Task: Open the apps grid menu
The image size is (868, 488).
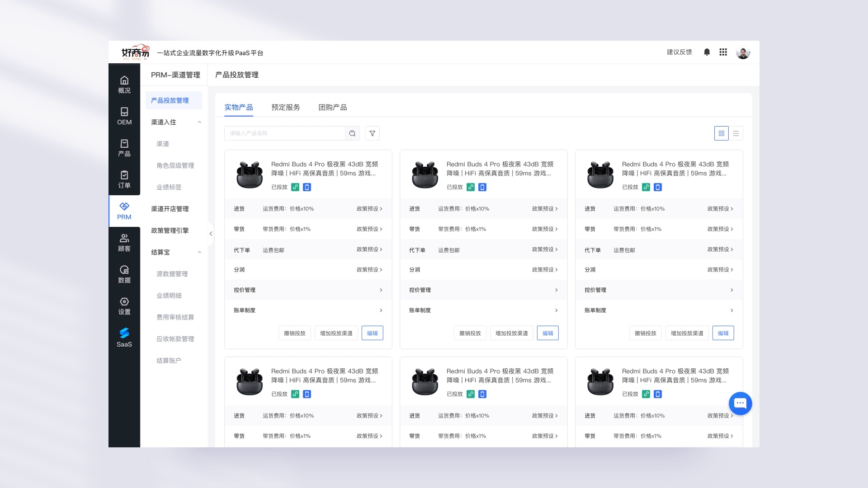Action: 723,52
